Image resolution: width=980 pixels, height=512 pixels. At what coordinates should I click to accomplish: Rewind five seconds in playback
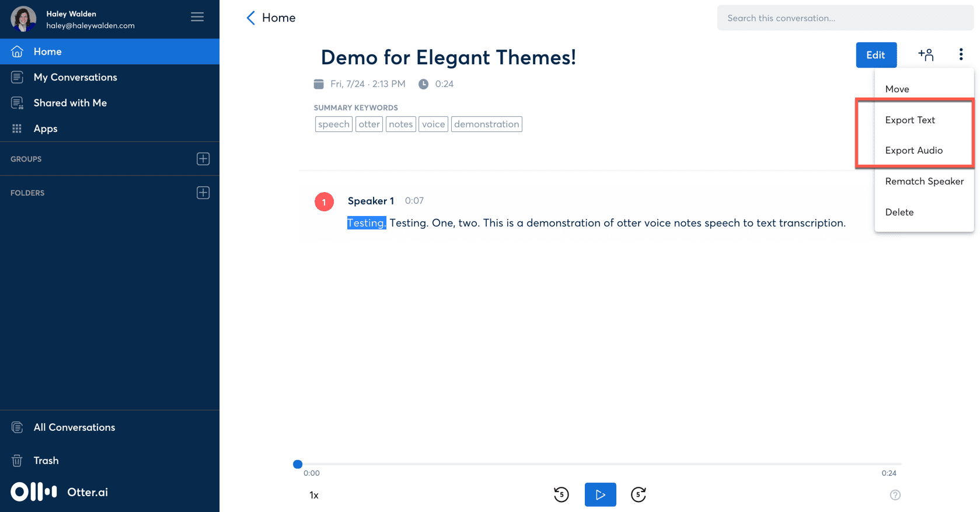pos(562,494)
